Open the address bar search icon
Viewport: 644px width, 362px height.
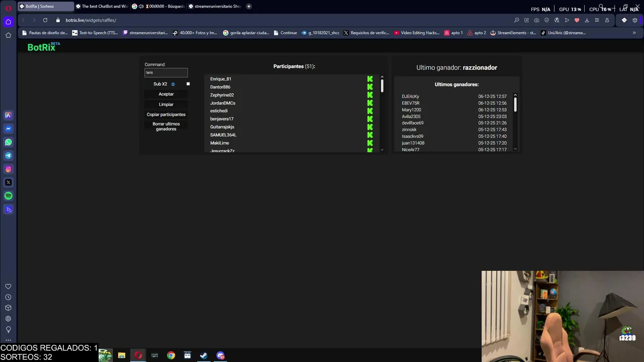click(516, 20)
